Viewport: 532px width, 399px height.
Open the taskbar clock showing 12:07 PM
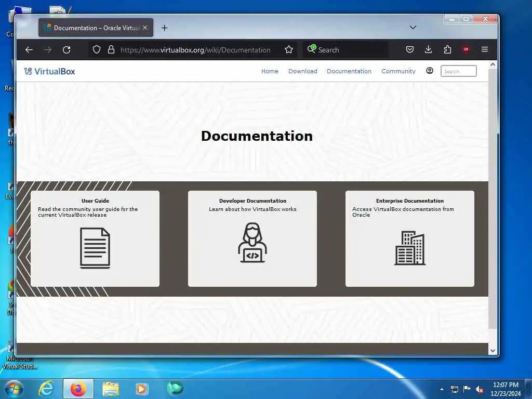click(x=506, y=389)
